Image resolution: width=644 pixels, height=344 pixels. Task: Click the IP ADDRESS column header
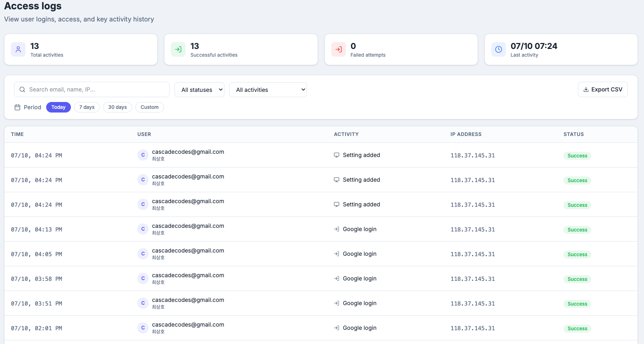[466, 134]
